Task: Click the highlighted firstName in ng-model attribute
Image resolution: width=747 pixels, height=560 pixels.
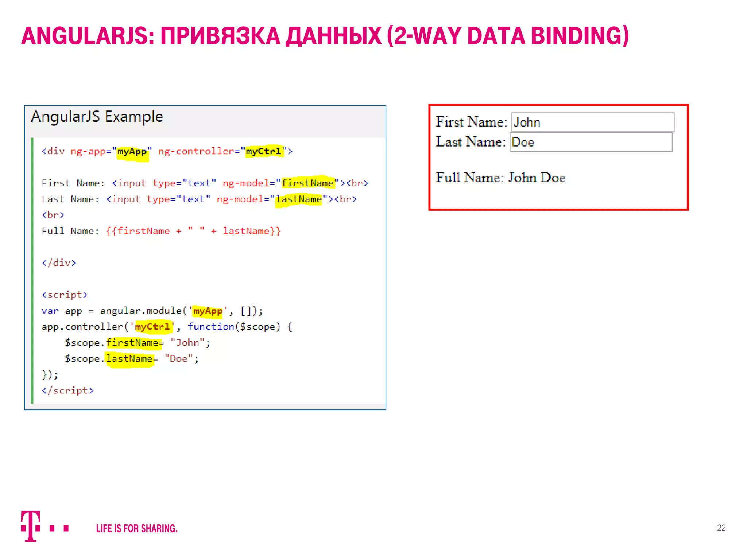Action: pyautogui.click(x=308, y=183)
